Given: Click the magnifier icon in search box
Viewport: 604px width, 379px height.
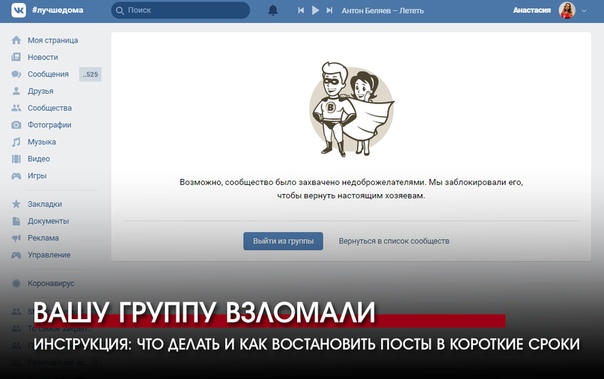Looking at the screenshot, I should click(120, 10).
